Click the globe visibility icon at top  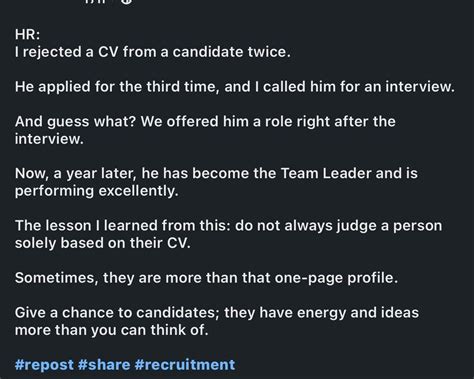click(x=126, y=1)
